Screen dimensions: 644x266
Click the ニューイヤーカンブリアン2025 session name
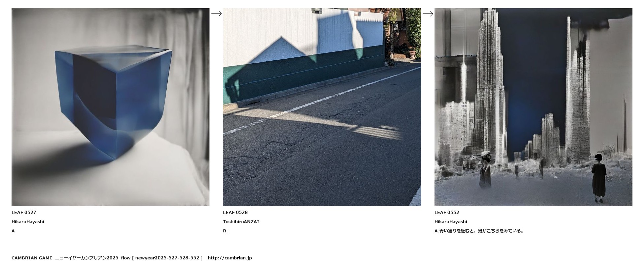pyautogui.click(x=86, y=258)
